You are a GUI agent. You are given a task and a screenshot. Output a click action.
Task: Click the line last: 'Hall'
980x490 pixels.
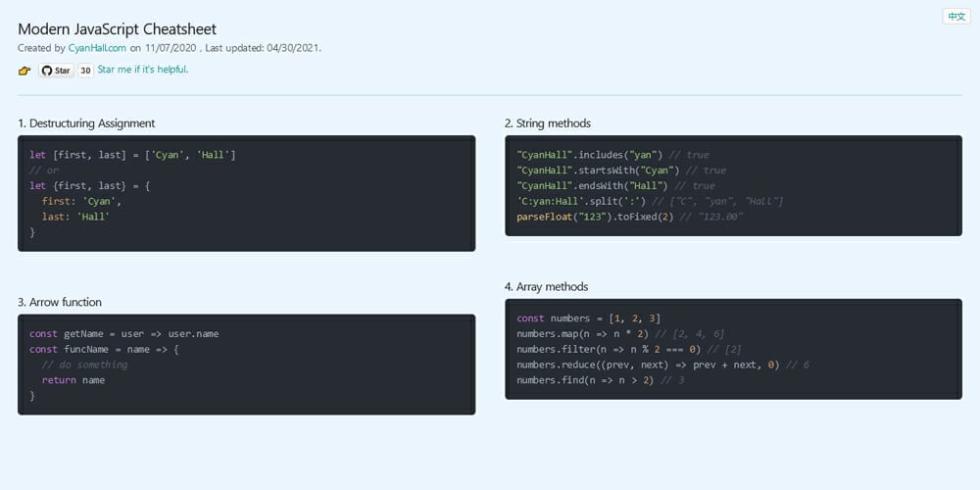click(x=75, y=217)
